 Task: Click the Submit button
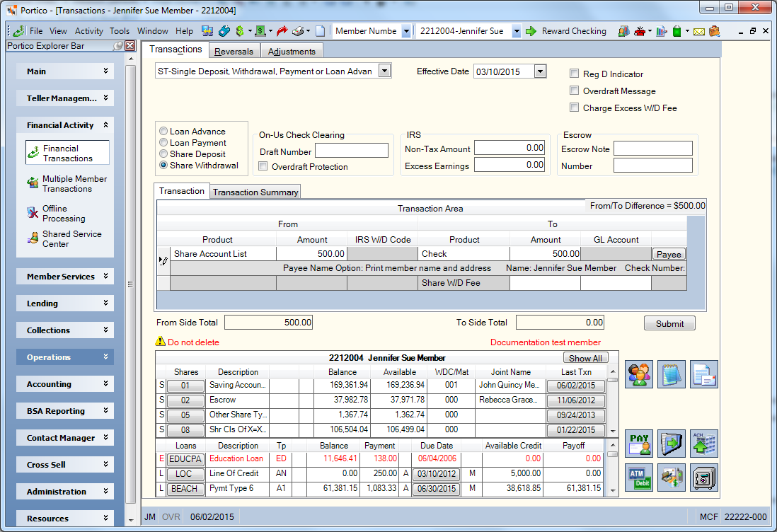(669, 323)
